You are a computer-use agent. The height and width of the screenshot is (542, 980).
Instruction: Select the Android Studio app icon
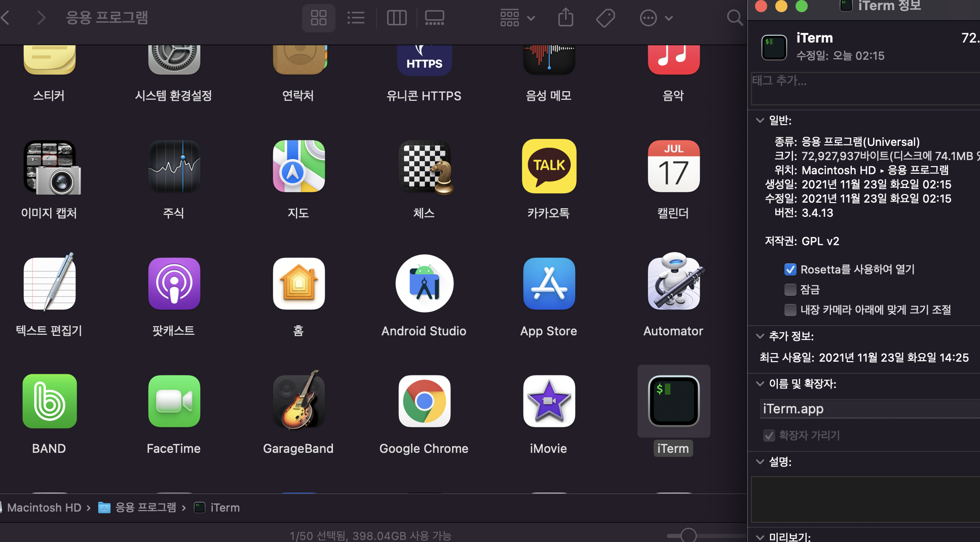point(425,284)
